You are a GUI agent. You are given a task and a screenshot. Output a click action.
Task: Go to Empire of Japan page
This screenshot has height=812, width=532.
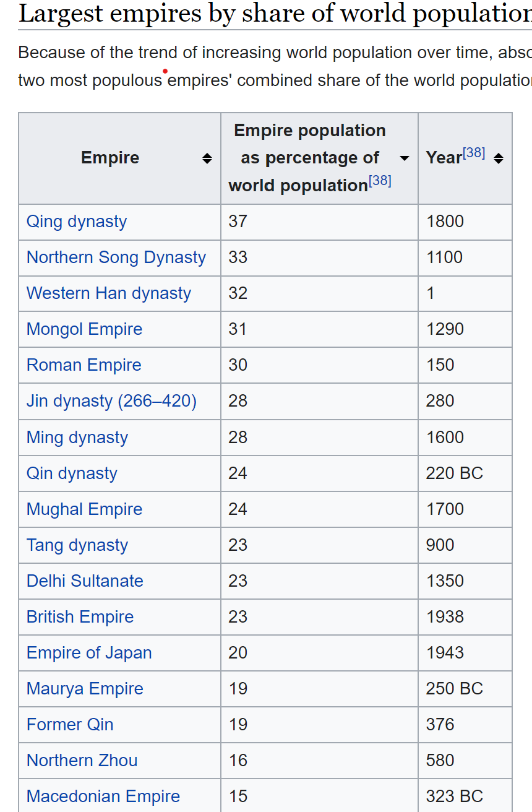pyautogui.click(x=89, y=653)
